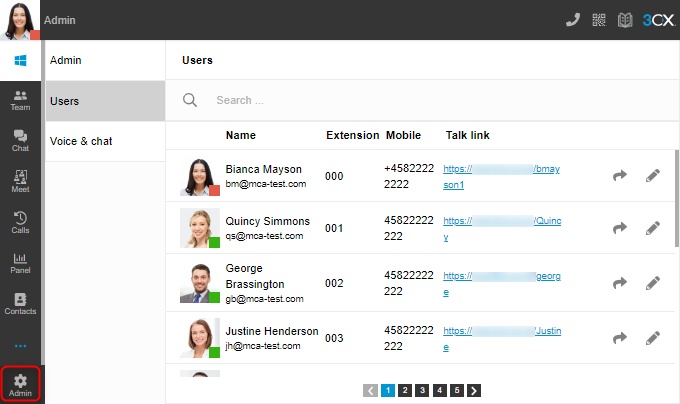
Task: Click the phone dialer icon in header
Action: coord(573,20)
